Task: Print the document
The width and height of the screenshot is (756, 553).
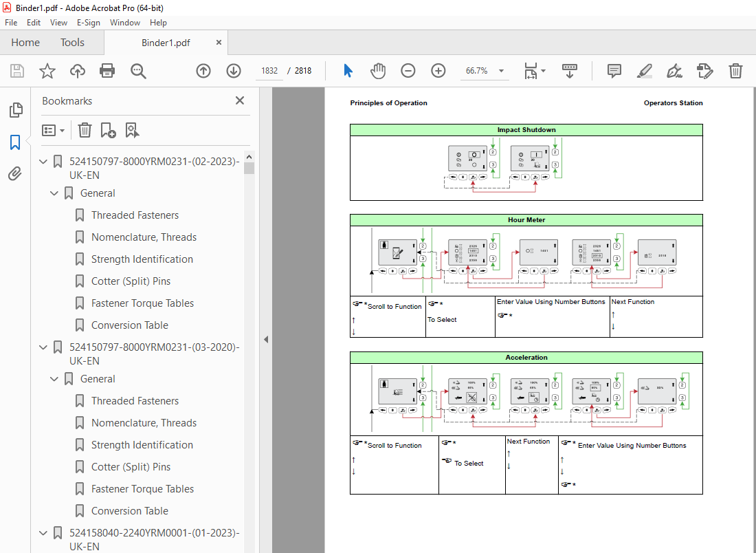Action: (x=107, y=71)
